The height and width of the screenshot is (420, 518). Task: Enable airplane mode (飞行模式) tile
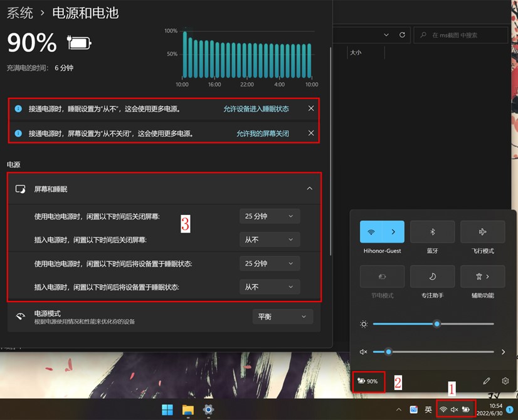click(482, 232)
